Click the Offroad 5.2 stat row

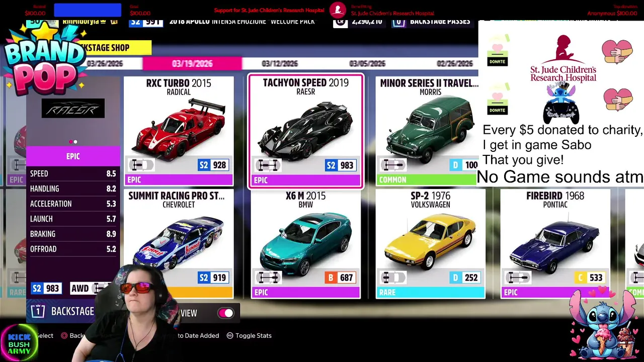[73, 249]
